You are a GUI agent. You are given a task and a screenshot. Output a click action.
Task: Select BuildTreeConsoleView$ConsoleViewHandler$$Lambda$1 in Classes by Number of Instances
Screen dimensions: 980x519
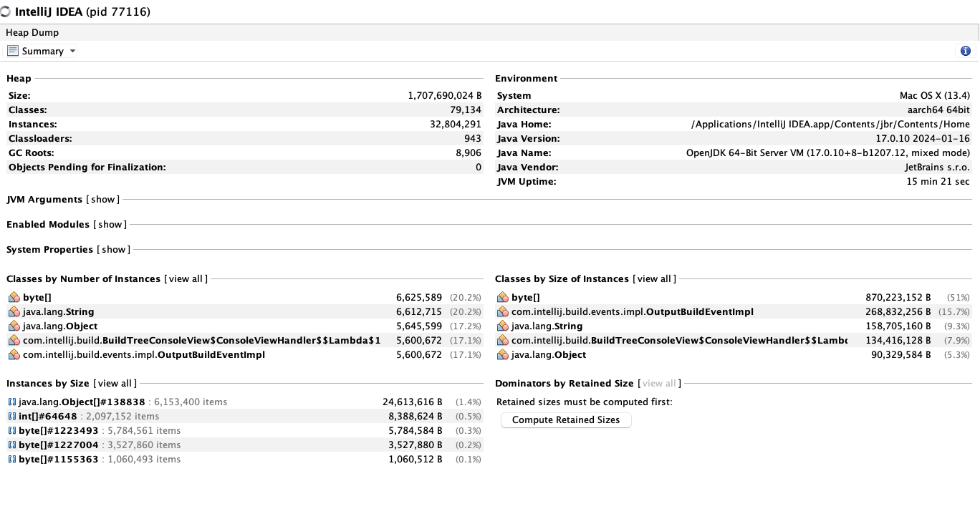(201, 341)
